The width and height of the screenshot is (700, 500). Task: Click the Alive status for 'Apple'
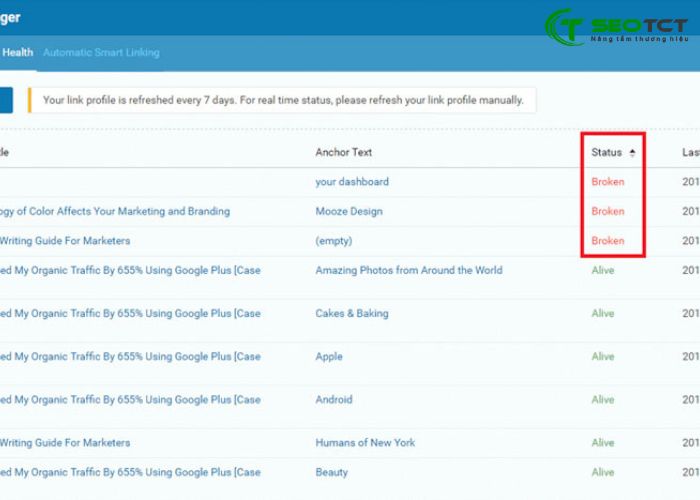[603, 357]
